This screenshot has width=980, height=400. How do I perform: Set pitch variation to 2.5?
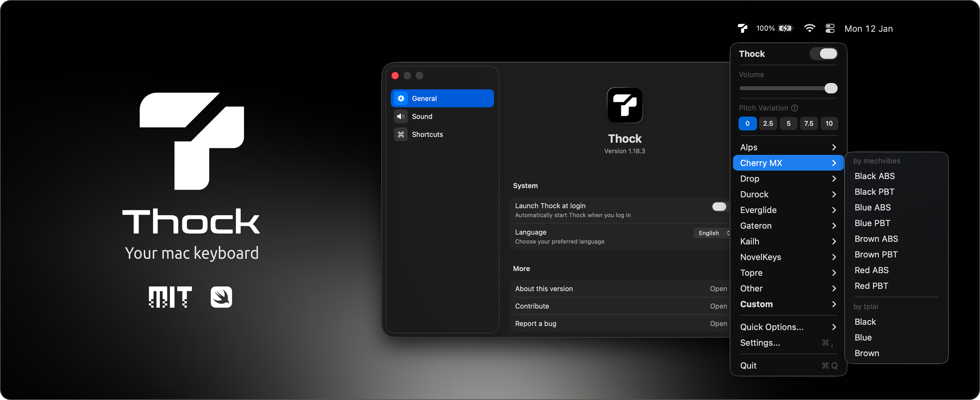click(x=768, y=124)
